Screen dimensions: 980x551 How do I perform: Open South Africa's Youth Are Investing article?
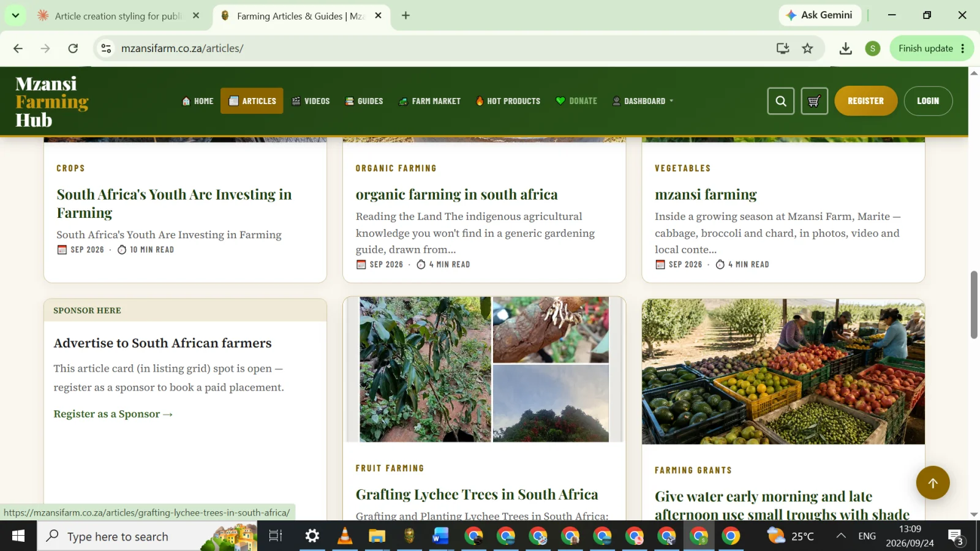(174, 204)
